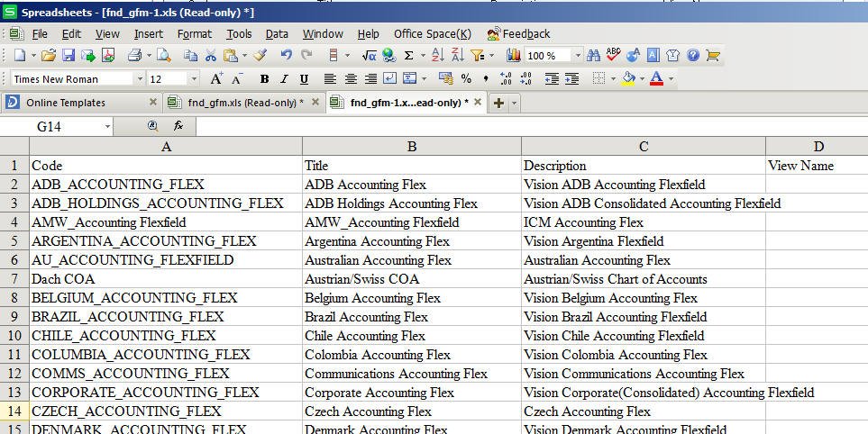Print the current spreadsheet
Screen dimensions: 868x434
point(135,55)
